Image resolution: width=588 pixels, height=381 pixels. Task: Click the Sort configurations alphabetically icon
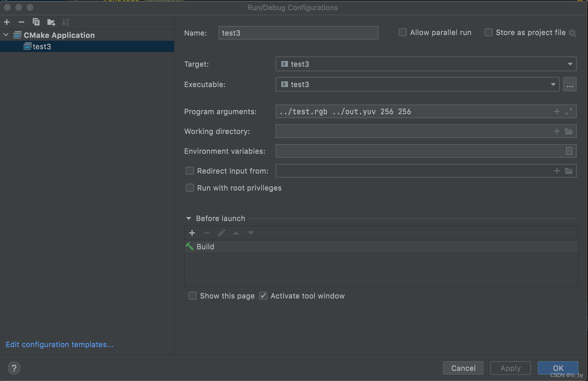[x=66, y=22]
